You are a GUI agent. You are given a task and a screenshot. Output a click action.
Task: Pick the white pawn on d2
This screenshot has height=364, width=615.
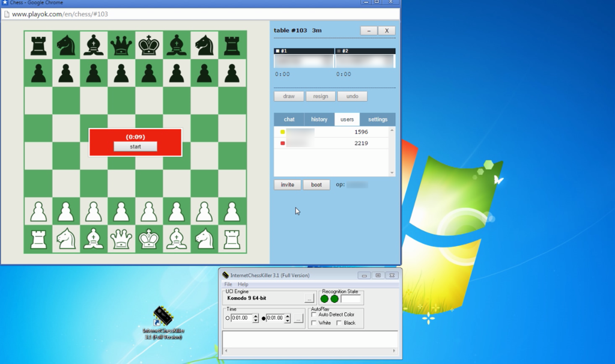pyautogui.click(x=121, y=212)
